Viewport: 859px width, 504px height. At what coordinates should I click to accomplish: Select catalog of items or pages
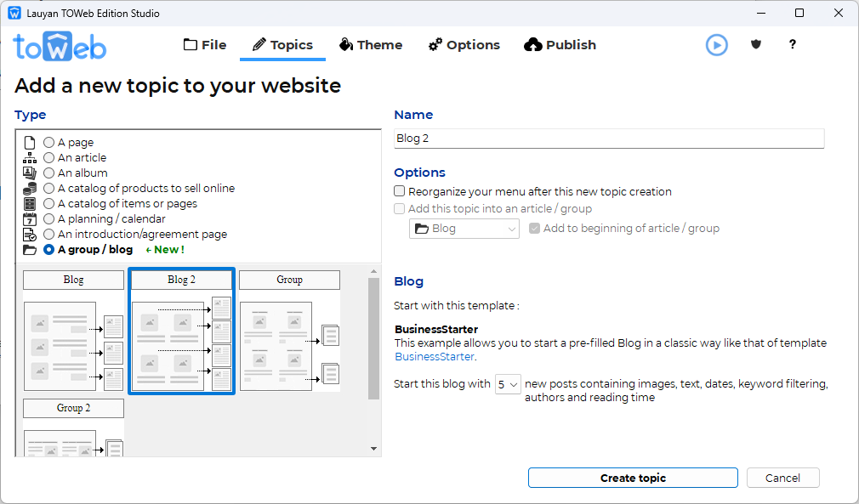pos(48,204)
